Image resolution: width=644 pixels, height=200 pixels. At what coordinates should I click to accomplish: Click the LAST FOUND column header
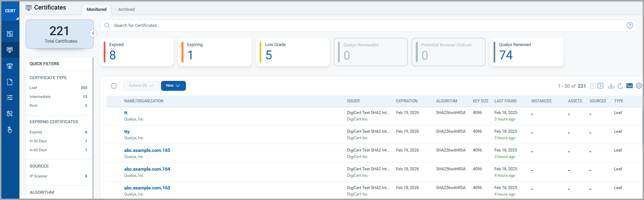click(506, 101)
